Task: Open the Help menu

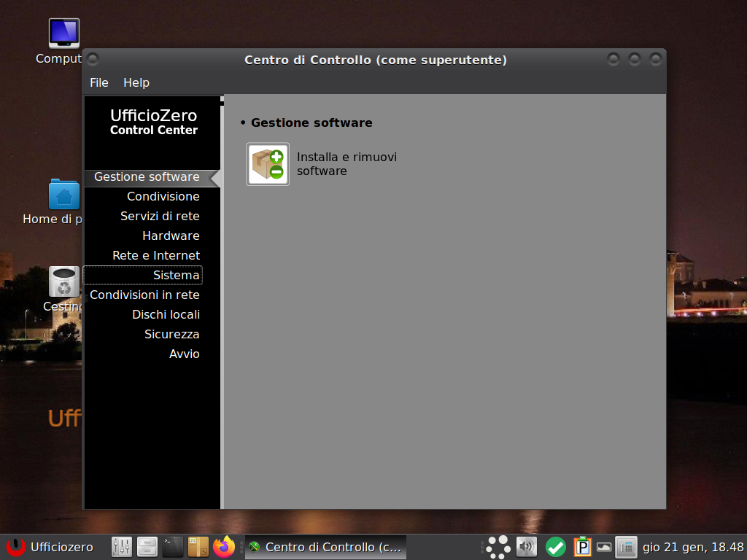Action: coord(136,83)
